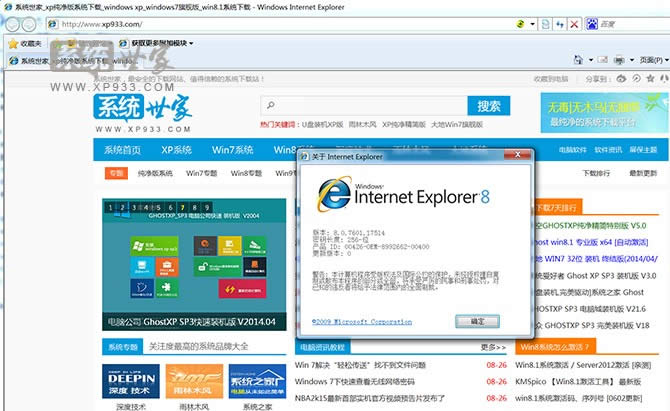Select slide number 9 in the carousel
The height and width of the screenshot is (411, 670).
(x=206, y=207)
